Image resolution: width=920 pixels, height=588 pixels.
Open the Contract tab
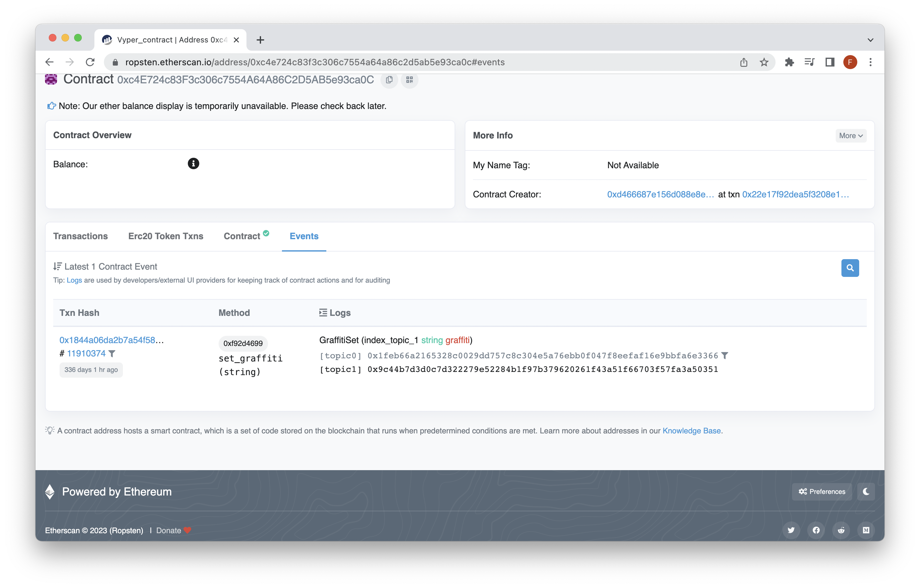[x=246, y=236]
